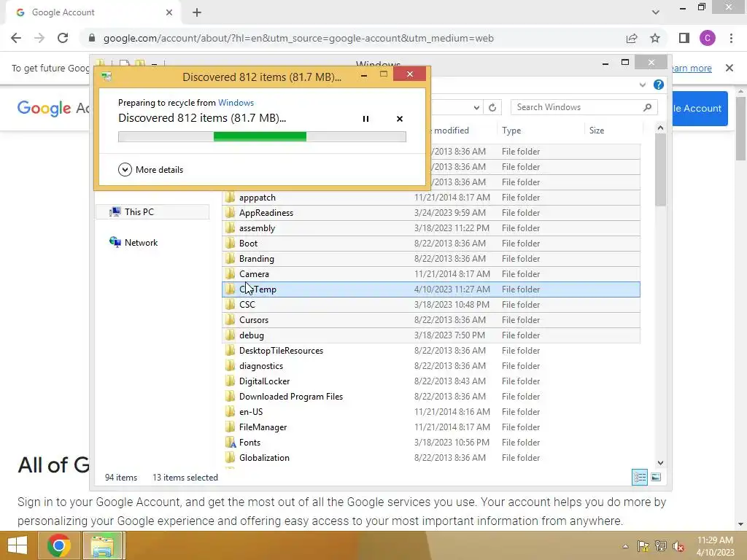Switch Explorer to details view
The image size is (747, 560).
639,477
